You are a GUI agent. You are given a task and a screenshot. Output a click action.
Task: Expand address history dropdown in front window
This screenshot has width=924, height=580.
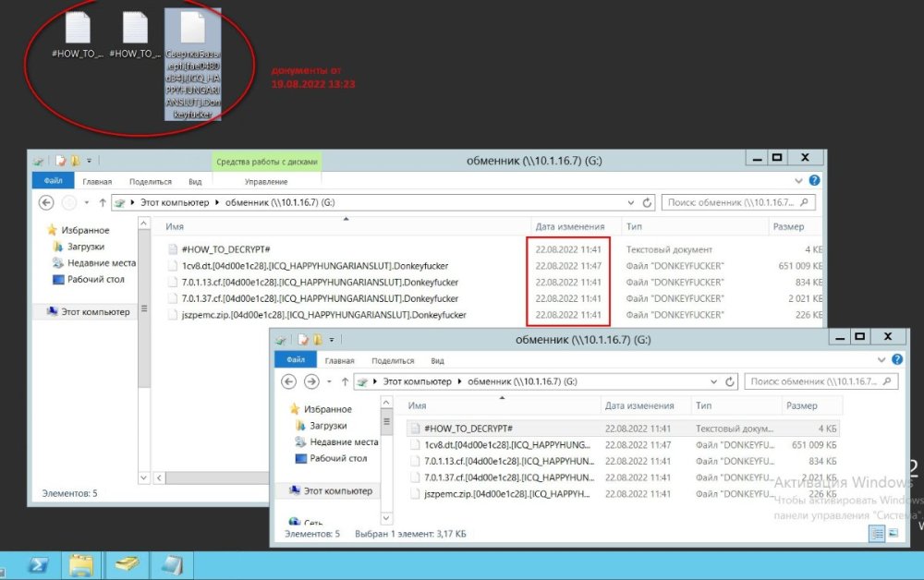[x=713, y=381]
